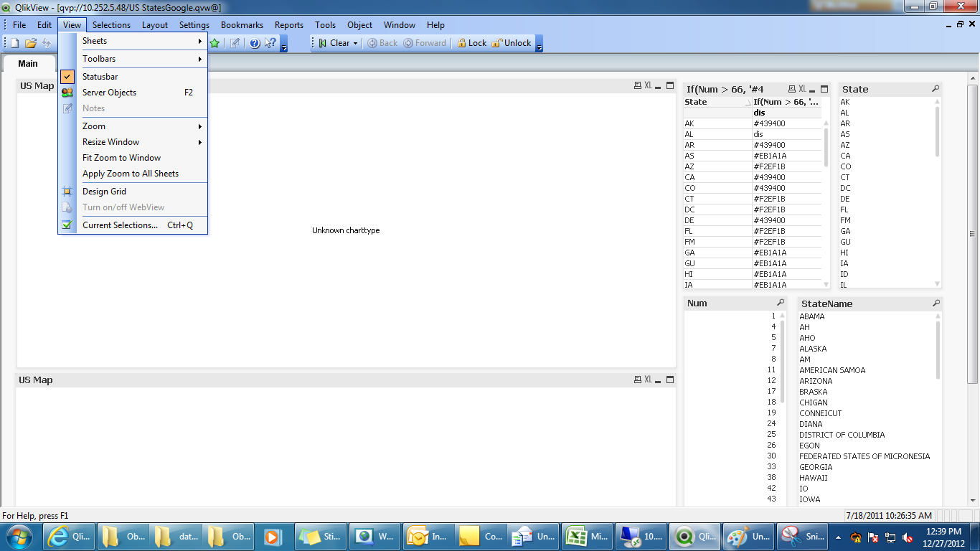This screenshot has height=551, width=980.
Task: Choose Server Objects from the View menu
Action: click(133, 93)
